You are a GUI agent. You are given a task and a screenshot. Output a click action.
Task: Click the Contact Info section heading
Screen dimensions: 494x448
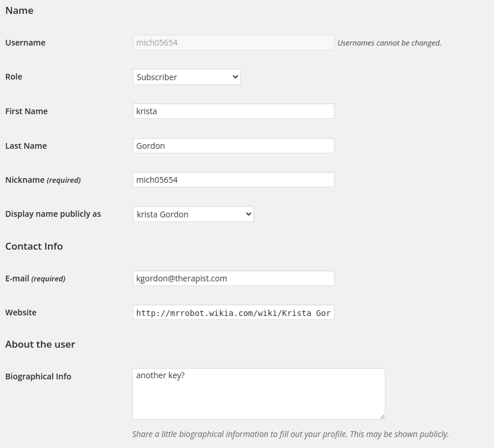(x=34, y=246)
